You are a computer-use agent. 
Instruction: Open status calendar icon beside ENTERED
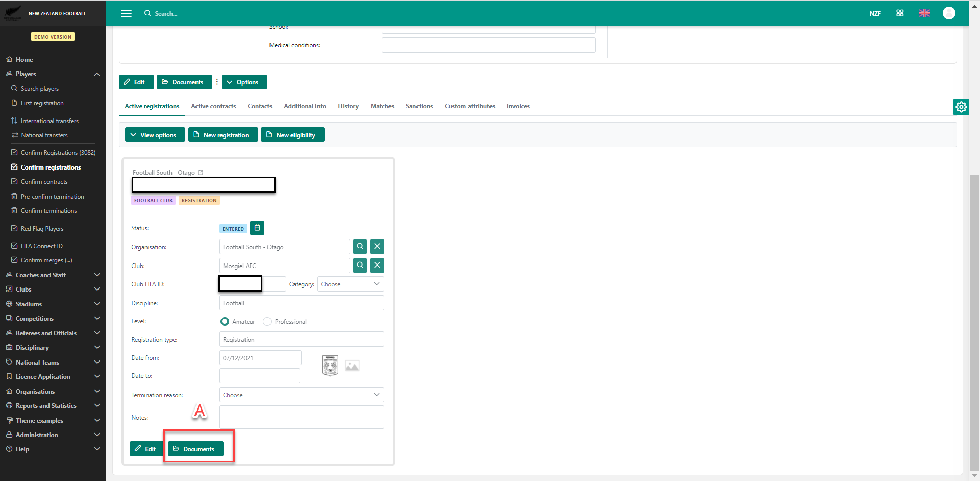point(257,228)
